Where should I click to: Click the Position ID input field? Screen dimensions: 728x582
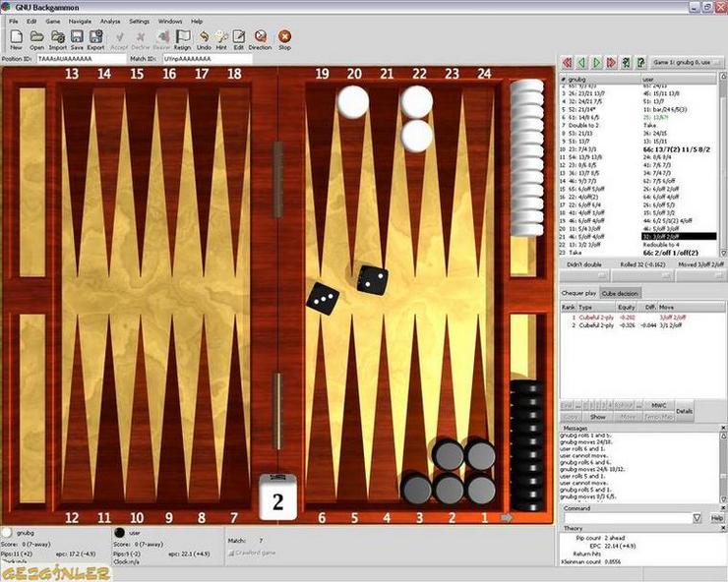82,59
